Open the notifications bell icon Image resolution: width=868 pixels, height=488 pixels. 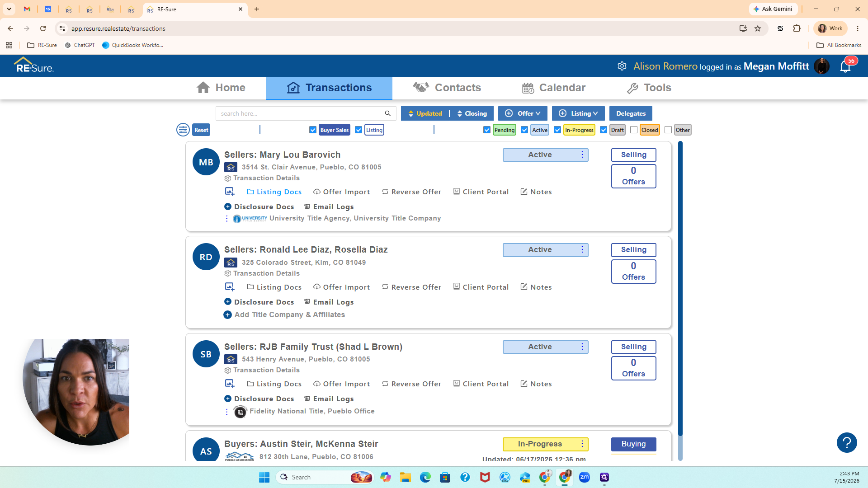pos(845,67)
